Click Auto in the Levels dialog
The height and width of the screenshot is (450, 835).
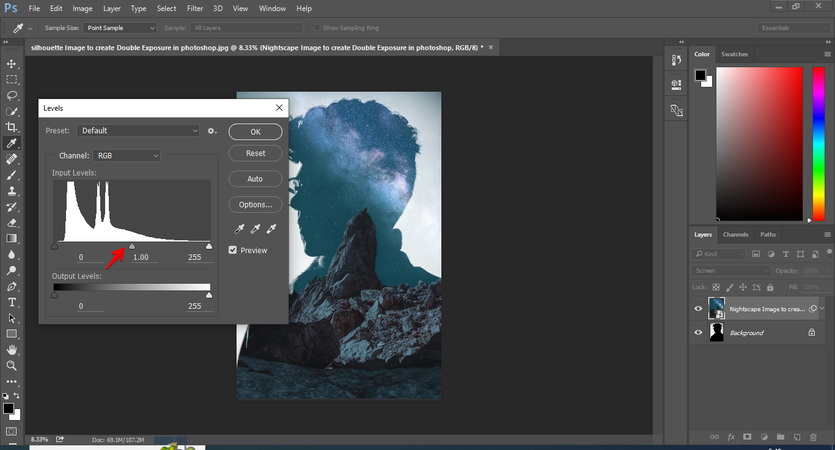pos(256,179)
